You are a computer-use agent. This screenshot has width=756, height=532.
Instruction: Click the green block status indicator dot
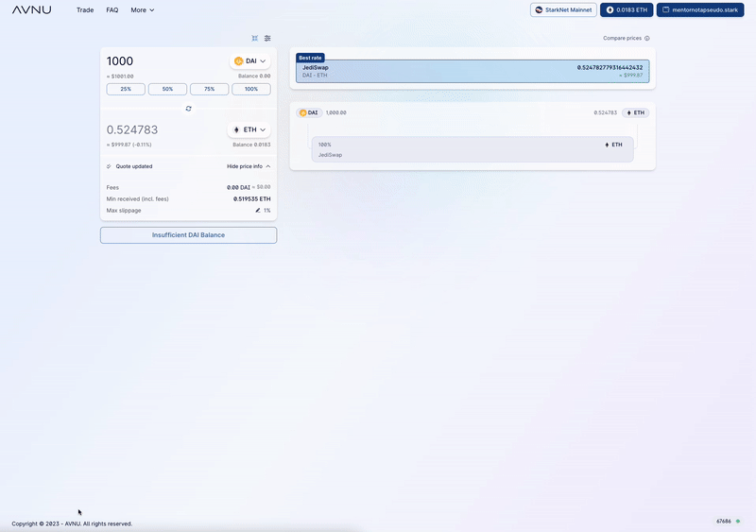(x=738, y=522)
